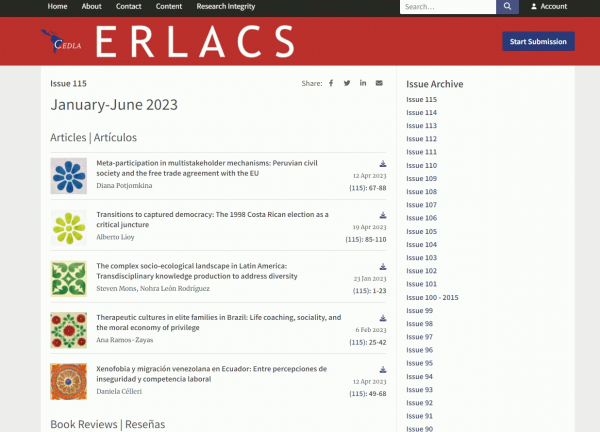Download the Meta-participation article PDF
The width and height of the screenshot is (600, 432).
pos(383,164)
